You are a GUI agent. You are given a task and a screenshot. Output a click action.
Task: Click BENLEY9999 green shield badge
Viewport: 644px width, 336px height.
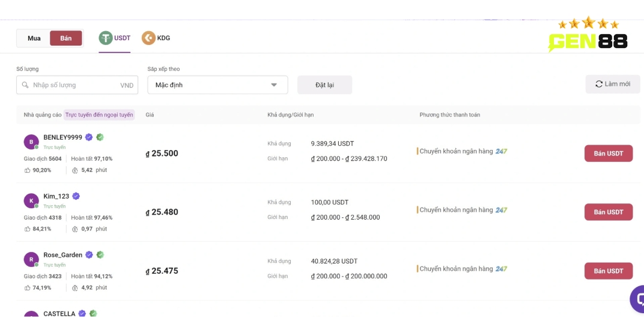100,137
